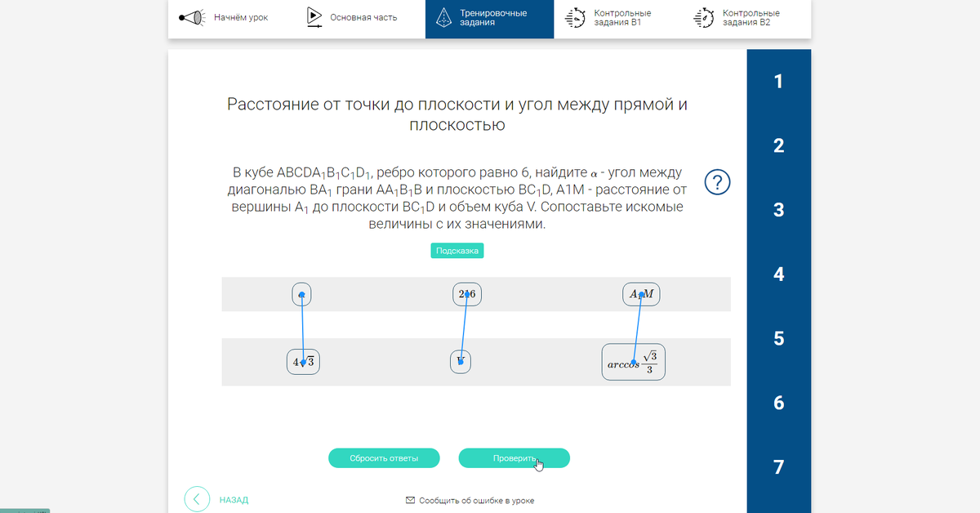Select the α matching tile
Image resolution: width=980 pixels, height=513 pixels.
point(302,294)
